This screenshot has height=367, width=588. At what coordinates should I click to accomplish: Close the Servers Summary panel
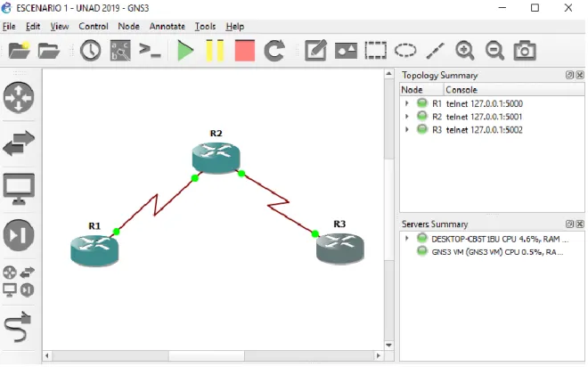click(x=580, y=224)
